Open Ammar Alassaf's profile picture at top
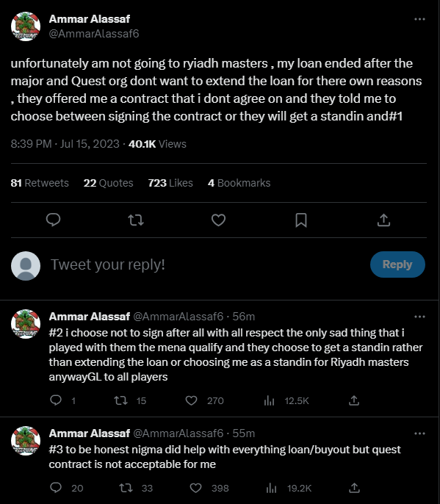Screen dimensions: 440x504 click(x=26, y=26)
